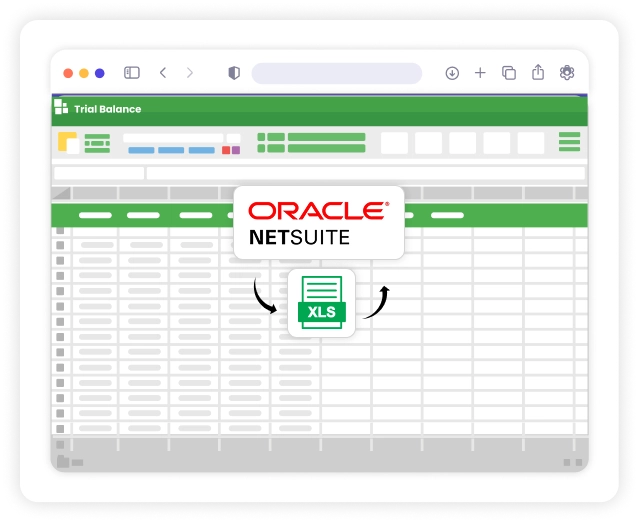Viewport: 639px width, 523px height.
Task: Pick the purple color swatch in ribbon
Action: pos(236,150)
